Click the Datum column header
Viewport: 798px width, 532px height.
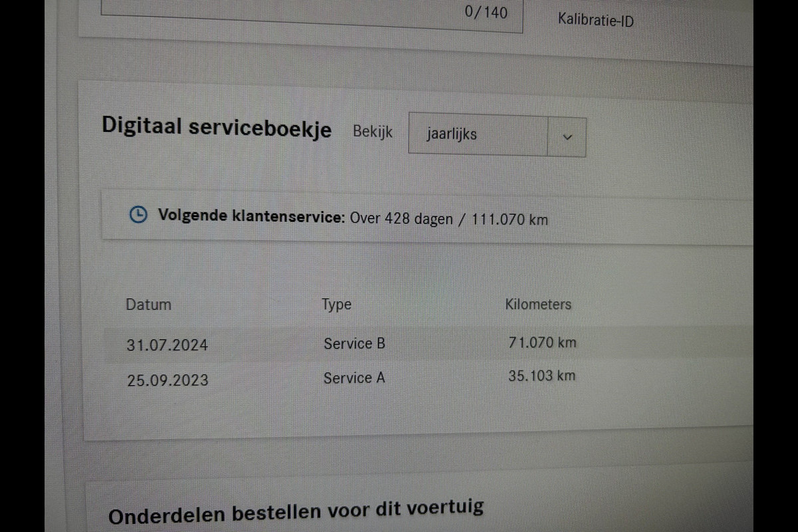click(x=148, y=305)
